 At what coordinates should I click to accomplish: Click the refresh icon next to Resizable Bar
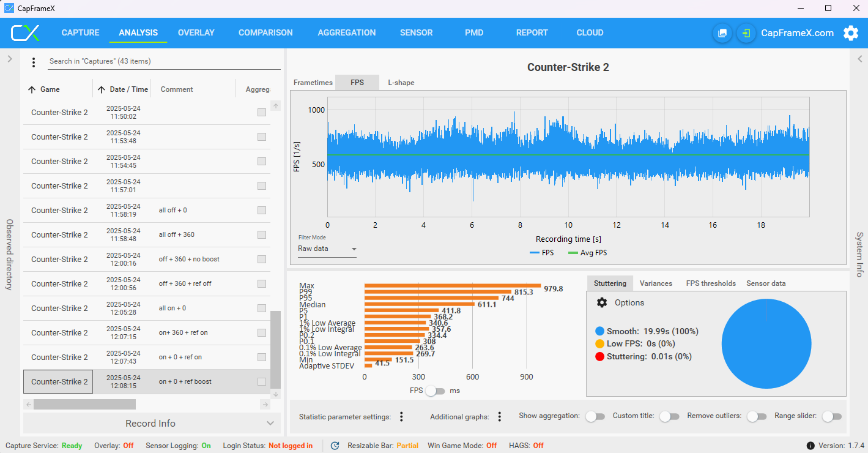click(335, 446)
